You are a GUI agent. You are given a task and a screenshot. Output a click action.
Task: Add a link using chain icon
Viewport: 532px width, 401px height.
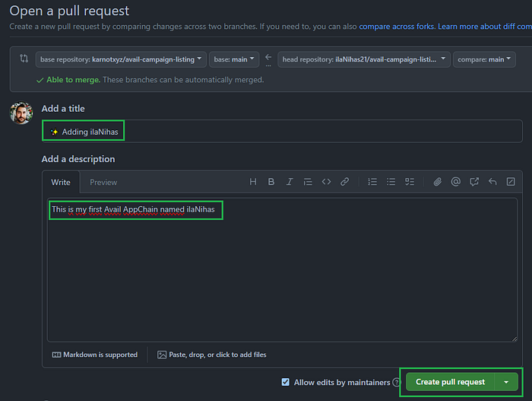point(345,182)
